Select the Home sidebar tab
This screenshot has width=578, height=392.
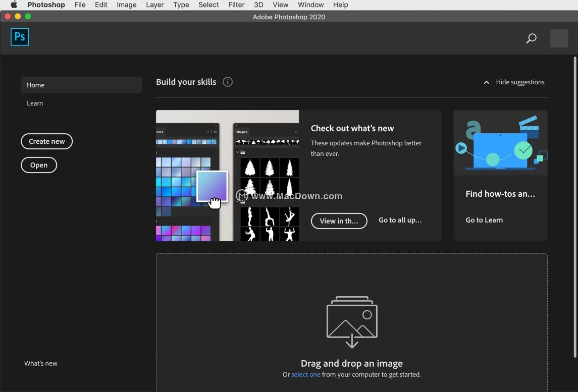click(81, 85)
